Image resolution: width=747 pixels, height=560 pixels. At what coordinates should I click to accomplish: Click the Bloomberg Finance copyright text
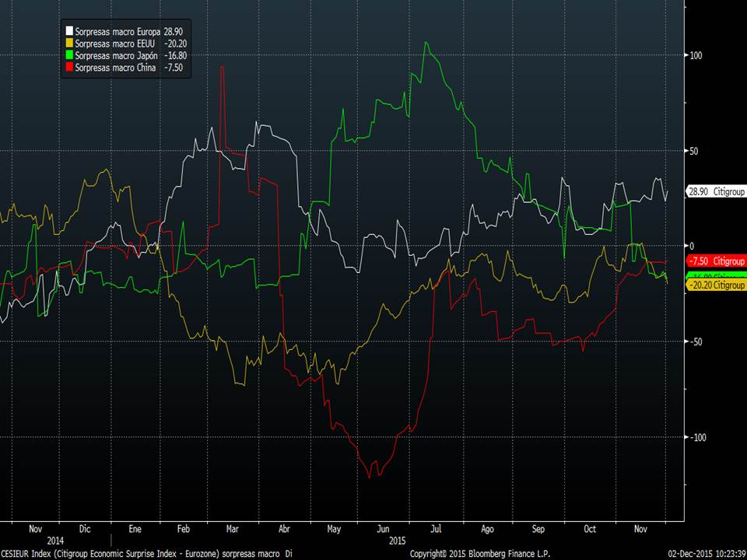coord(480,555)
